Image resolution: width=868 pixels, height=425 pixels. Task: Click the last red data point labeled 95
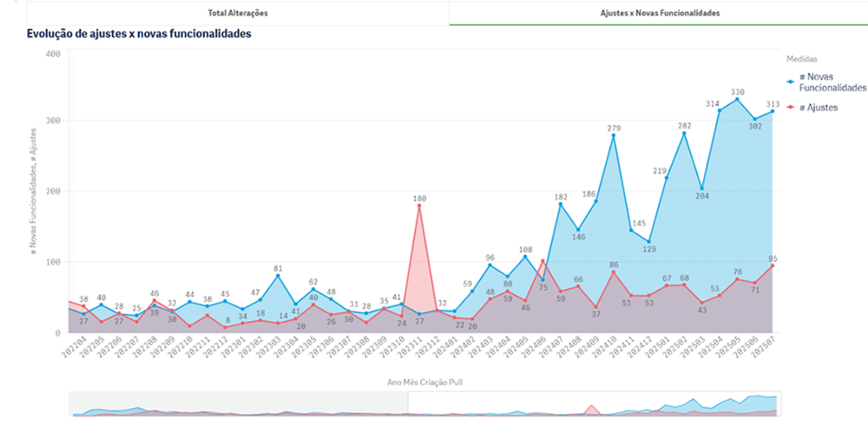773,265
